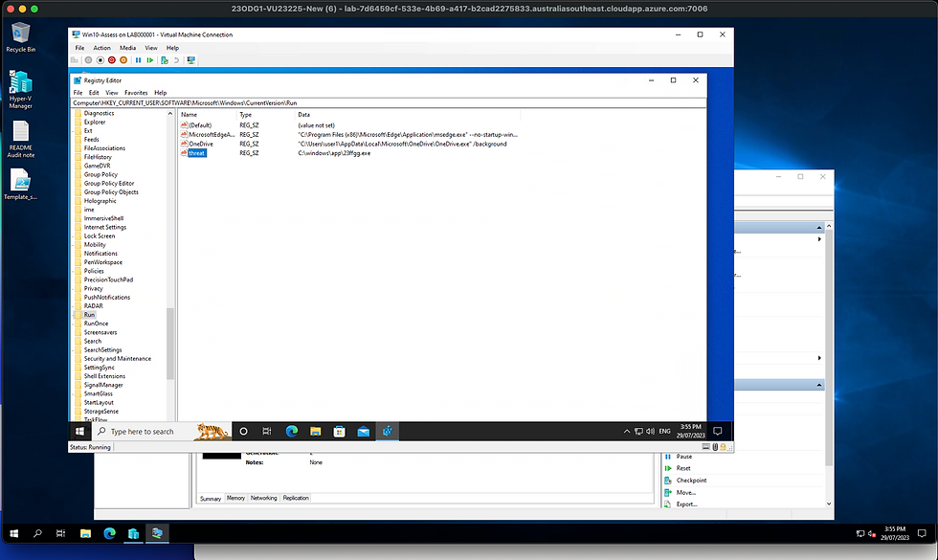Click Reset action in Hyper-V Actions pane
This screenshot has height=560, width=938.
[683, 468]
